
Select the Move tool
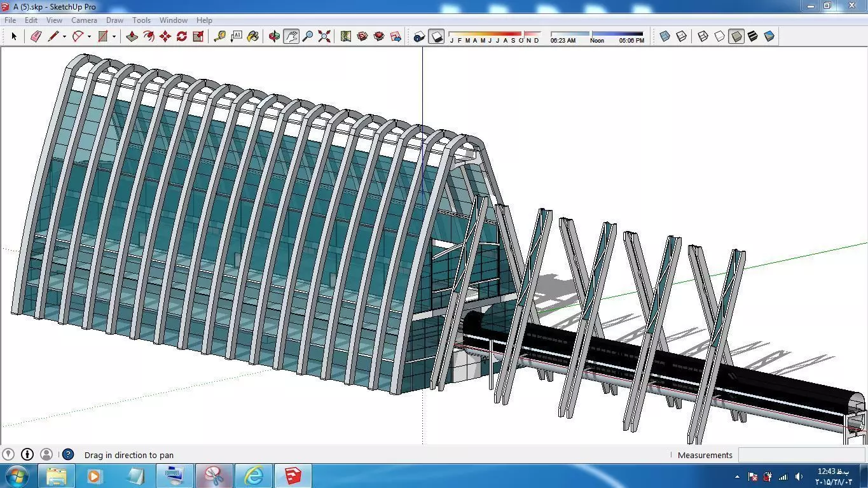pos(165,36)
